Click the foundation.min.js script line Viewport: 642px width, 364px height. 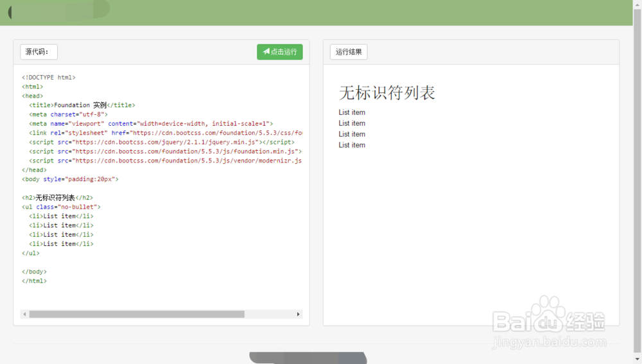click(x=166, y=152)
